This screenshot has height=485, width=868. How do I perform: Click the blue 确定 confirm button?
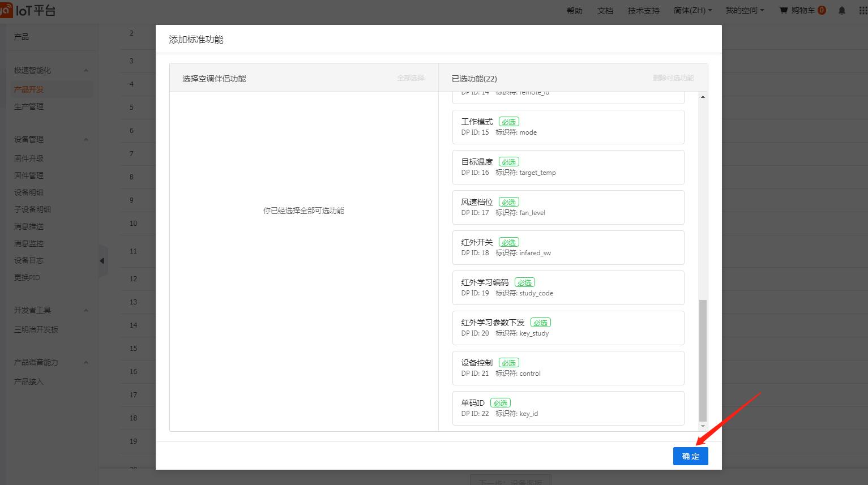690,456
